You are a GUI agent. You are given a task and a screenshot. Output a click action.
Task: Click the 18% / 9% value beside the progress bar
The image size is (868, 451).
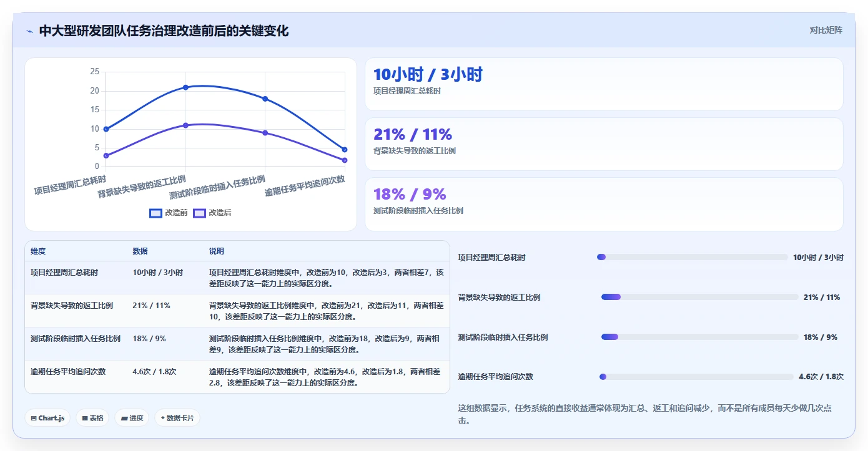pos(821,337)
